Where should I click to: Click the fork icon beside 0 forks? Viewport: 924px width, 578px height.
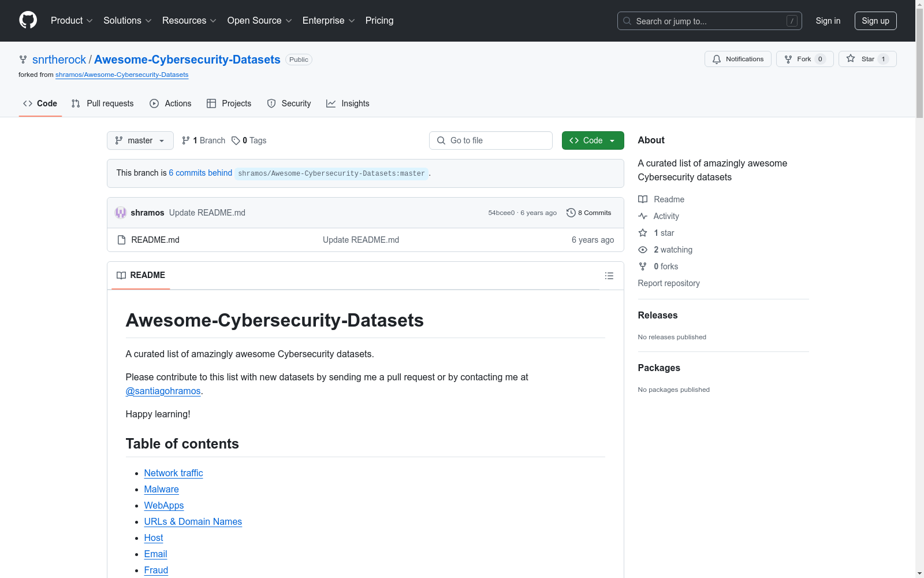[643, 266]
